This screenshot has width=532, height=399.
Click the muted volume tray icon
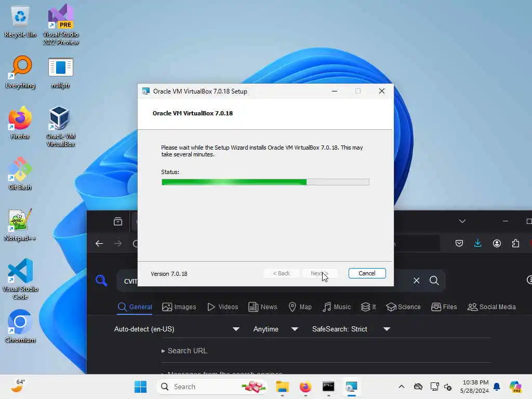click(x=448, y=387)
